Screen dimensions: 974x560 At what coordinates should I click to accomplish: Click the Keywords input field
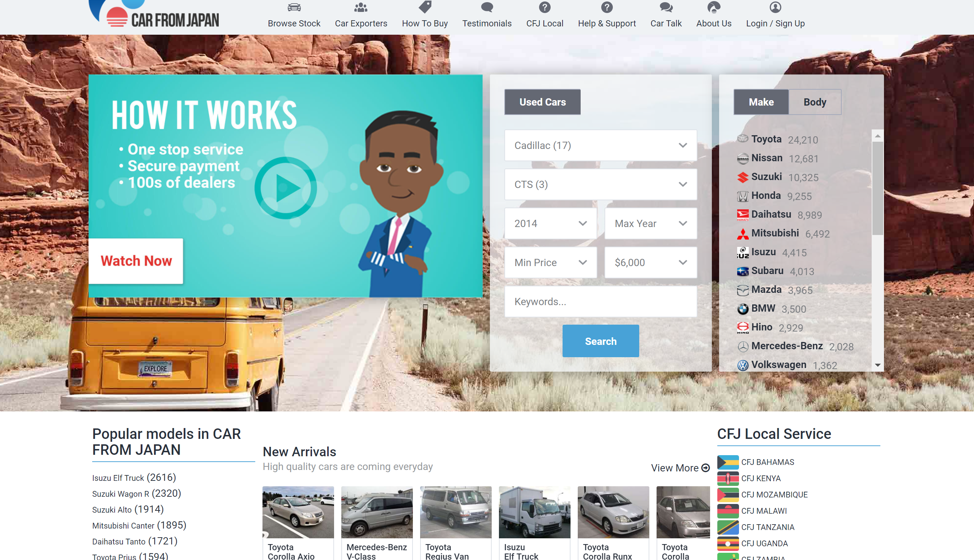(600, 302)
